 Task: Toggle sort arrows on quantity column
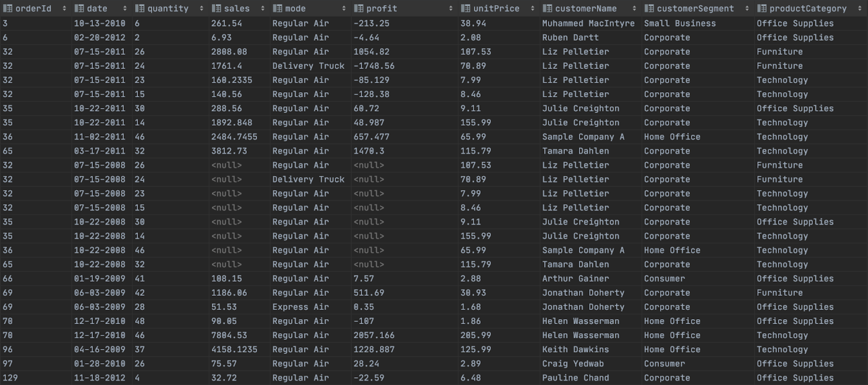click(x=202, y=9)
